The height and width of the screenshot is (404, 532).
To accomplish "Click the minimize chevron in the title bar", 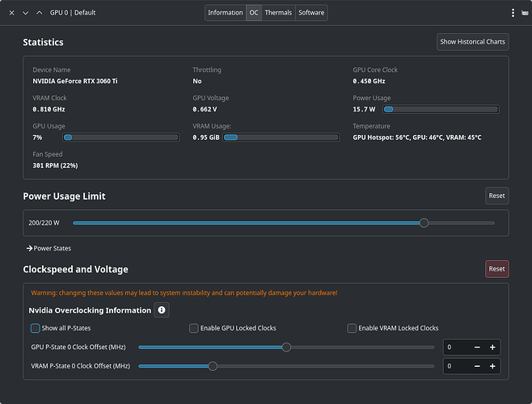I will tap(26, 13).
